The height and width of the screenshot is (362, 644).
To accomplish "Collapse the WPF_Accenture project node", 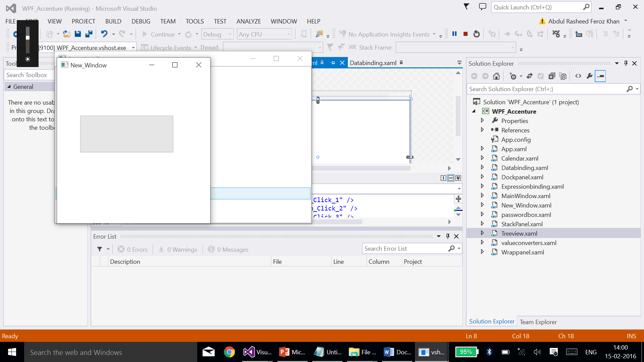I will (x=474, y=111).
